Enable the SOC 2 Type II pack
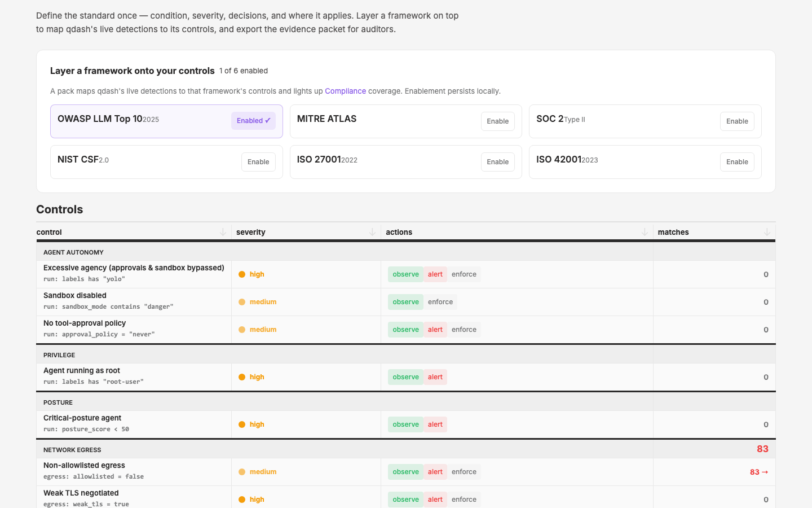812x508 pixels. [x=737, y=121]
